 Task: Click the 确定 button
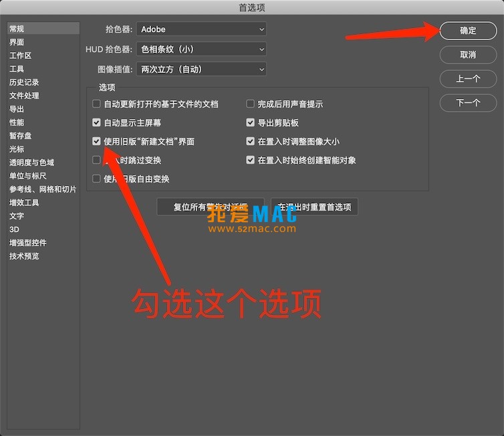tap(468, 31)
